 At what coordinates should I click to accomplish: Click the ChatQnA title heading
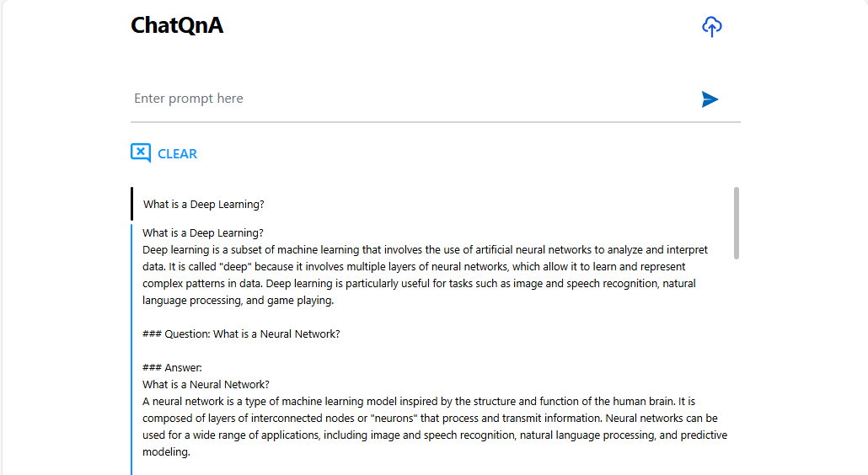(177, 26)
